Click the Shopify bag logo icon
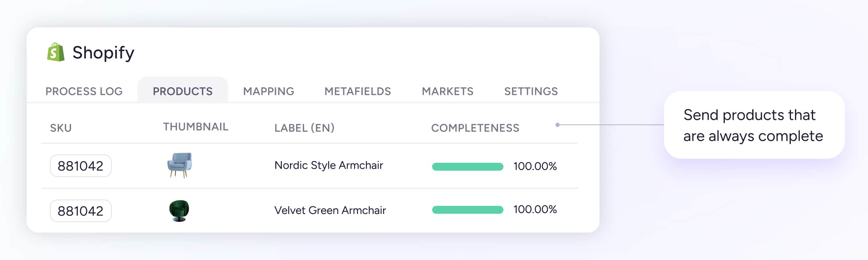The width and height of the screenshot is (868, 260). tap(56, 52)
